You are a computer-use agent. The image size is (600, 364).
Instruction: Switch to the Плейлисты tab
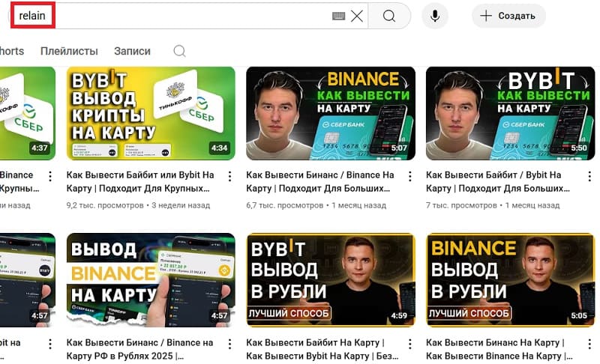click(x=69, y=51)
